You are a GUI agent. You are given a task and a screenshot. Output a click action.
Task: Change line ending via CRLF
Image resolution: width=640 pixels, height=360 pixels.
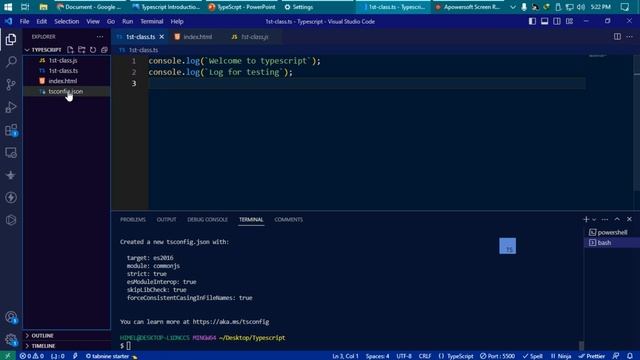424,356
